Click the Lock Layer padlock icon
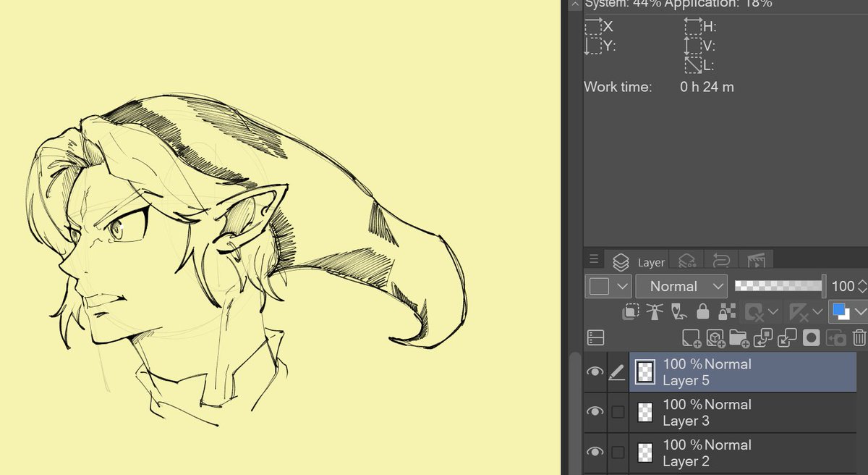Screen dimensions: 868x475 click(x=702, y=312)
